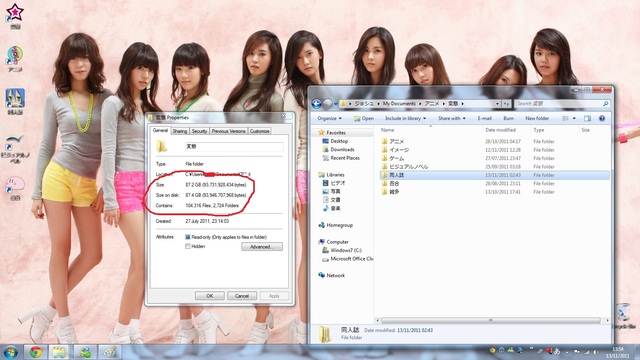Expand the recent pages arrow beside Forward

336,104
